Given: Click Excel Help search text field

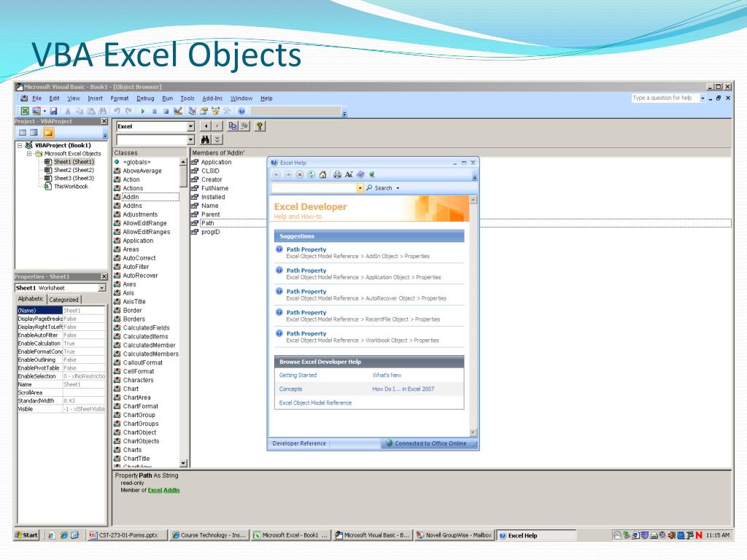Looking at the screenshot, I should coord(314,188).
